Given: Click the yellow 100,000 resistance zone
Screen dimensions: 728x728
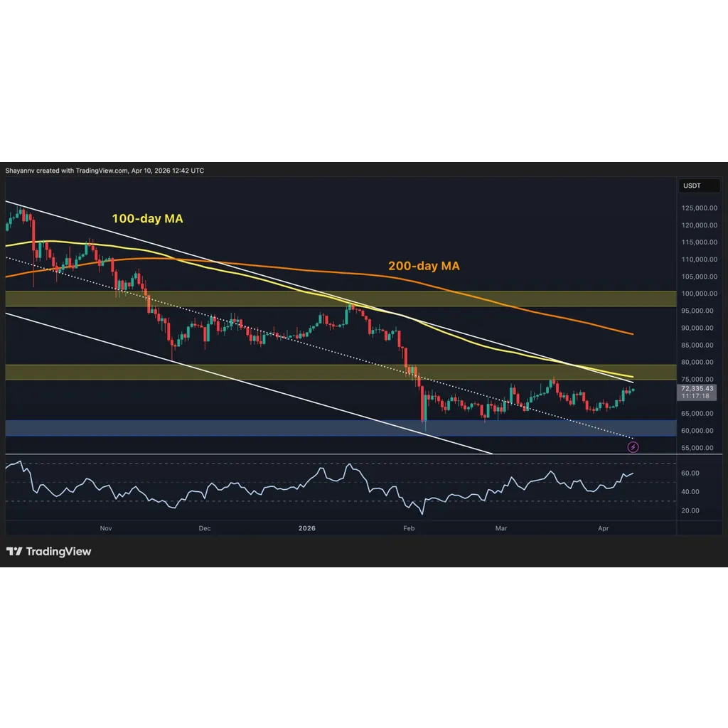Looking at the screenshot, I should point(341,299).
